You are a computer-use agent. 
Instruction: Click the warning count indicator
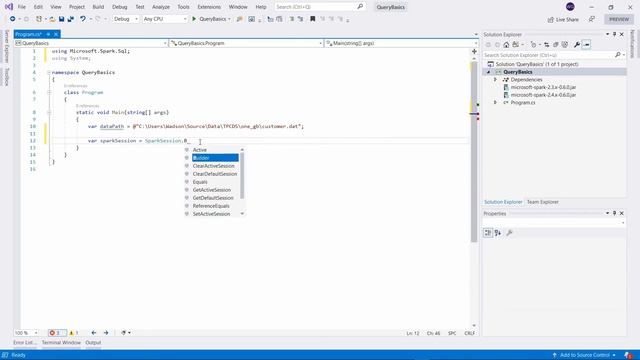73,333
